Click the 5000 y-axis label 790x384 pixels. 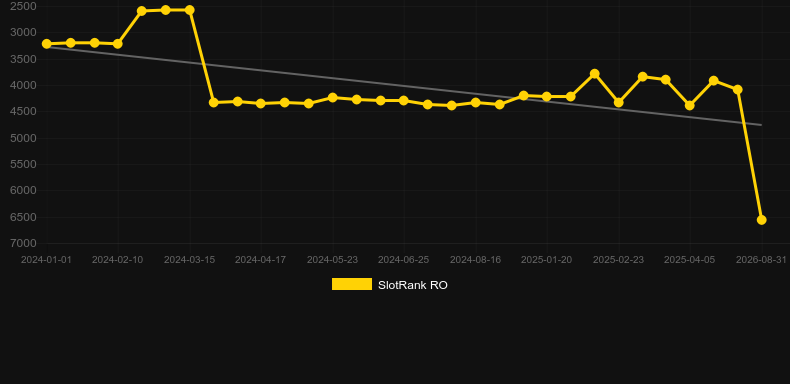pos(23,138)
